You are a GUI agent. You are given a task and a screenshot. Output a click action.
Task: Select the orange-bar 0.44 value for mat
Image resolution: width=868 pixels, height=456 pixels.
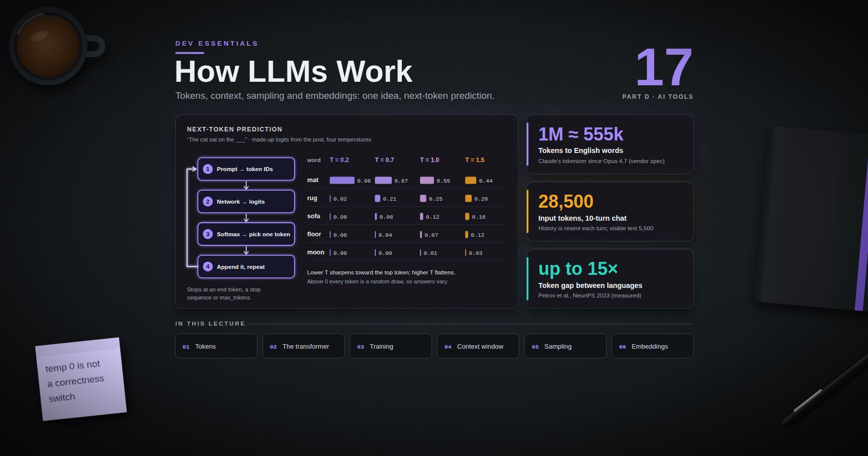(x=486, y=181)
